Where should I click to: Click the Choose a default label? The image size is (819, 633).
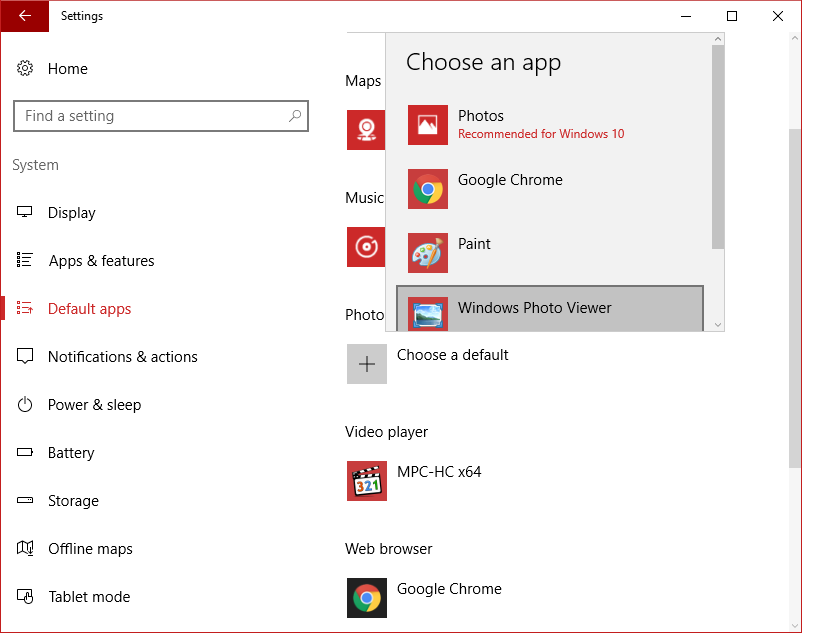pyautogui.click(x=452, y=355)
